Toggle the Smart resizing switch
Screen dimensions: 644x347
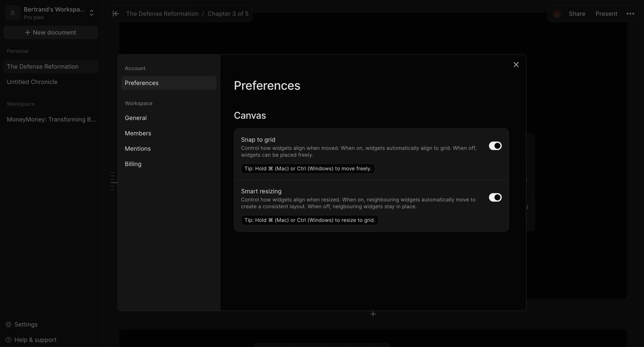(495, 197)
